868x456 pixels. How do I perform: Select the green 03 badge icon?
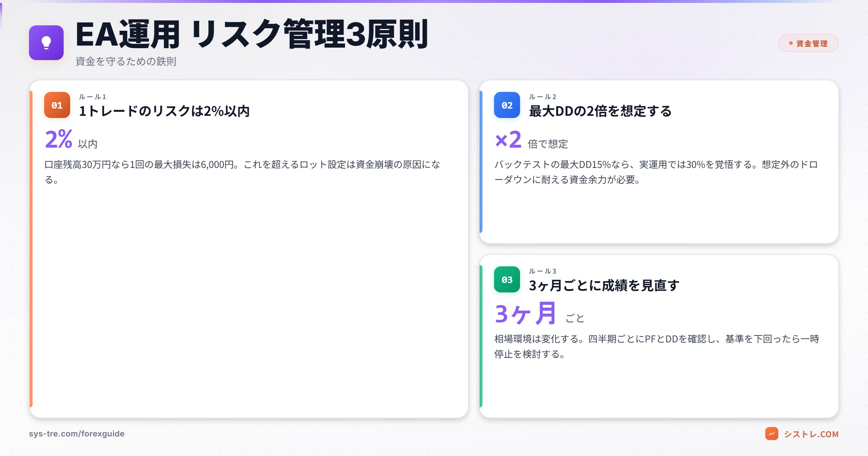(x=507, y=279)
